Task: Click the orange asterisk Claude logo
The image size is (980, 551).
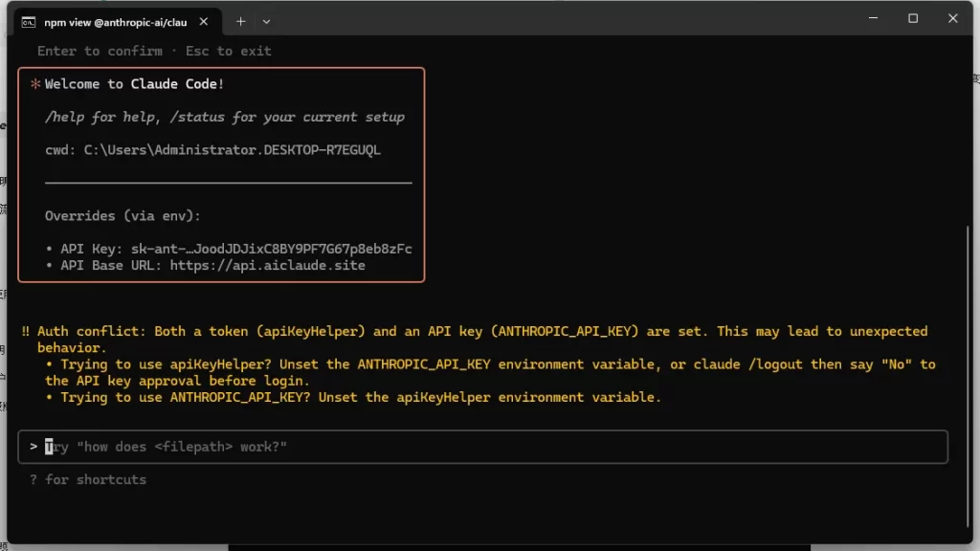Action: click(35, 84)
